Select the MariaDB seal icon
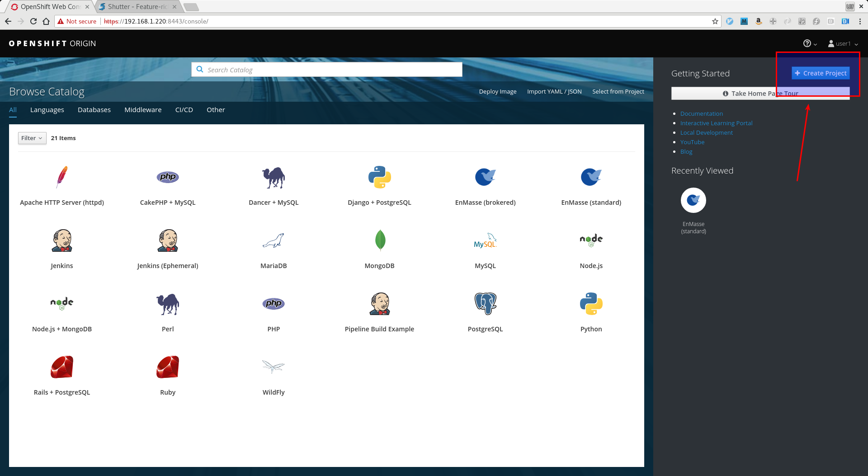The image size is (868, 476). click(274, 240)
